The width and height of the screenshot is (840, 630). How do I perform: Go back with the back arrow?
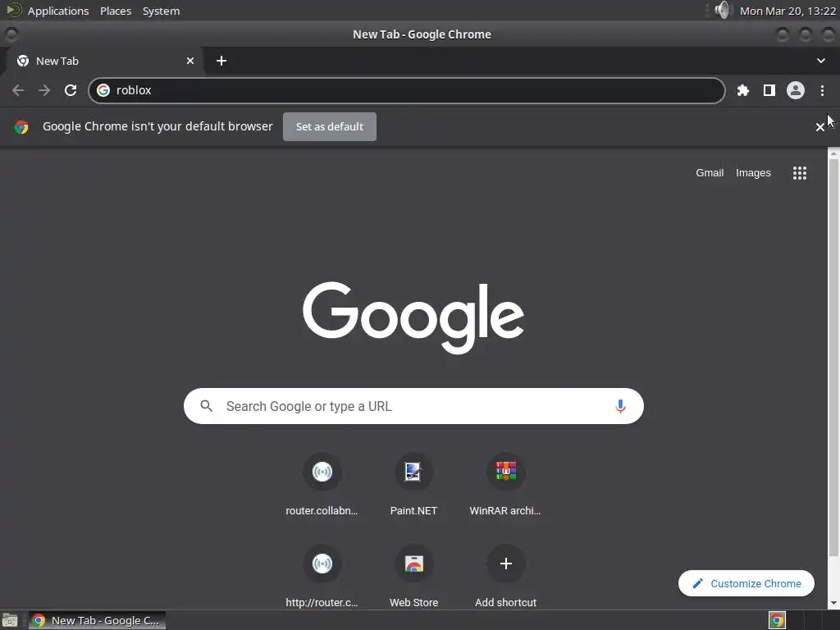coord(18,90)
